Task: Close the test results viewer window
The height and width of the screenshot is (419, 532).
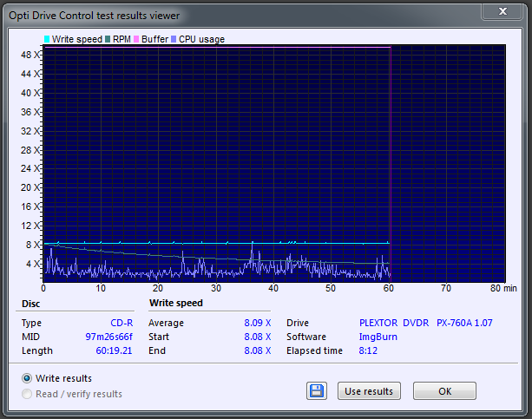Action: pyautogui.click(x=502, y=11)
